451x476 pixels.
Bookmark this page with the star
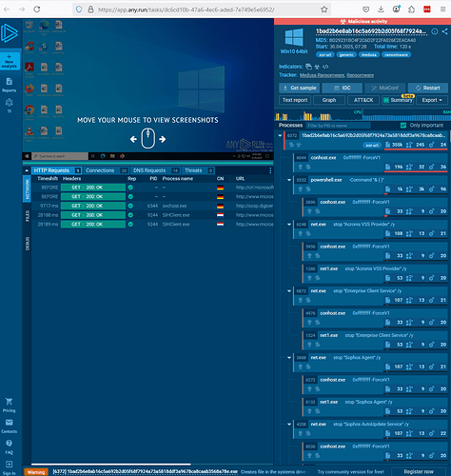tap(324, 10)
